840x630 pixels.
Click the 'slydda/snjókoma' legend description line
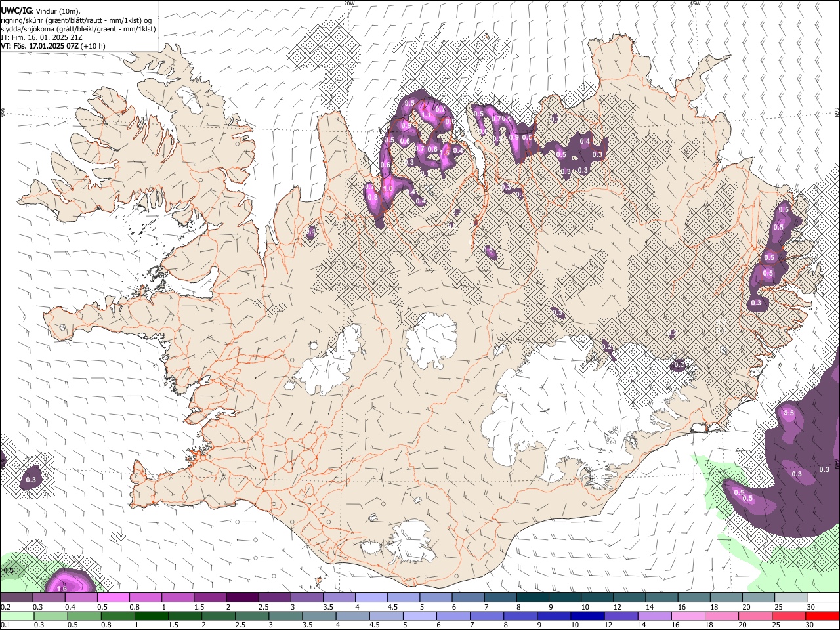[x=78, y=29]
